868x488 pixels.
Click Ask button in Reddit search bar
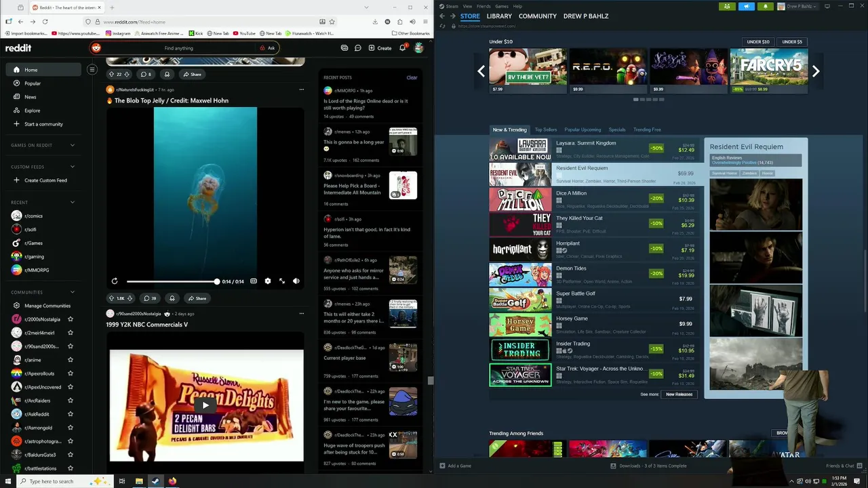(x=267, y=48)
